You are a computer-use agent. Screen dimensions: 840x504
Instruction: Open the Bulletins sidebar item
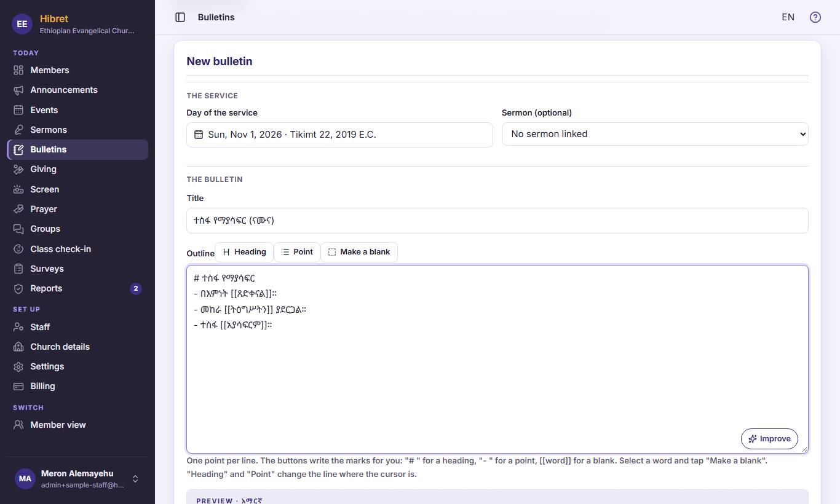point(77,149)
